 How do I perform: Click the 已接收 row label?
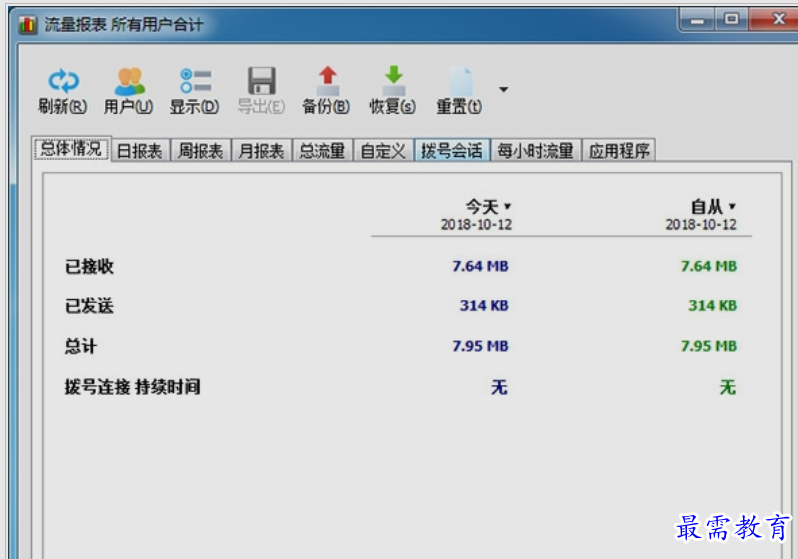click(89, 266)
